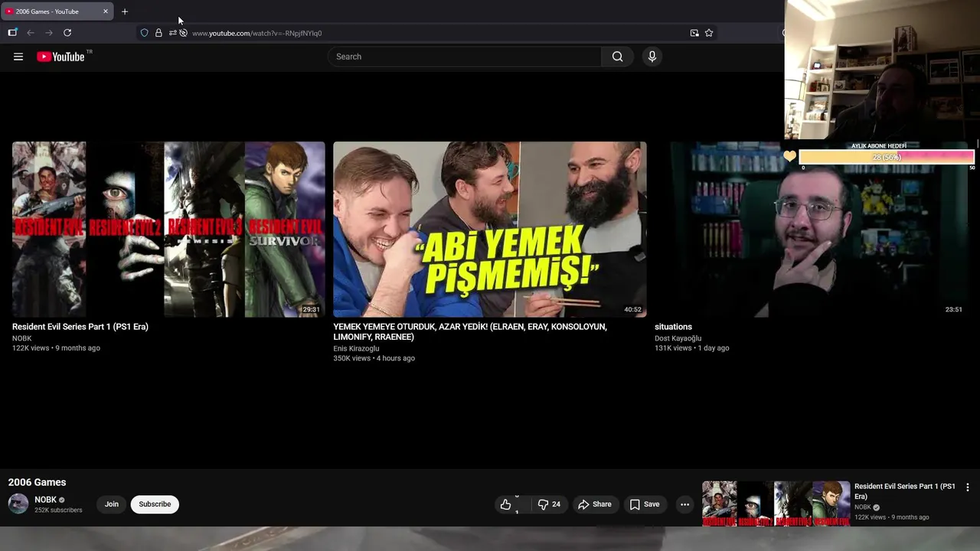Viewport: 980px width, 551px height.
Task: Open NOBK channel name under 2006 Games
Action: click(x=45, y=500)
